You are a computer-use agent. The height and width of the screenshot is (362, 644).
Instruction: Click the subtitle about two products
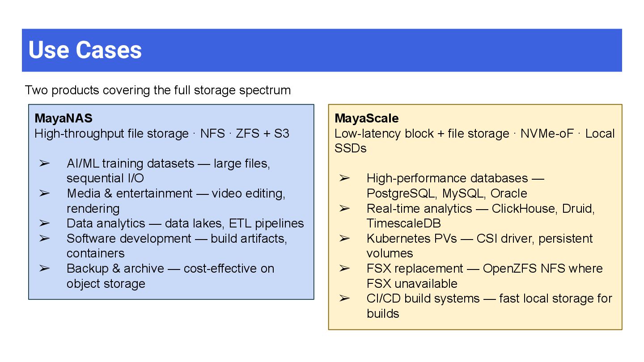(x=158, y=90)
